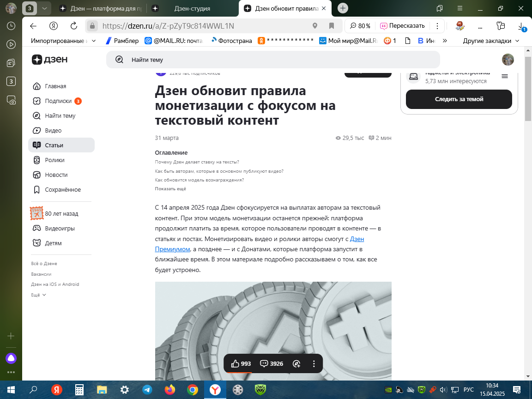The image size is (532, 399).
Task: Open the video player icon in browser sidebar
Action: (x=11, y=44)
